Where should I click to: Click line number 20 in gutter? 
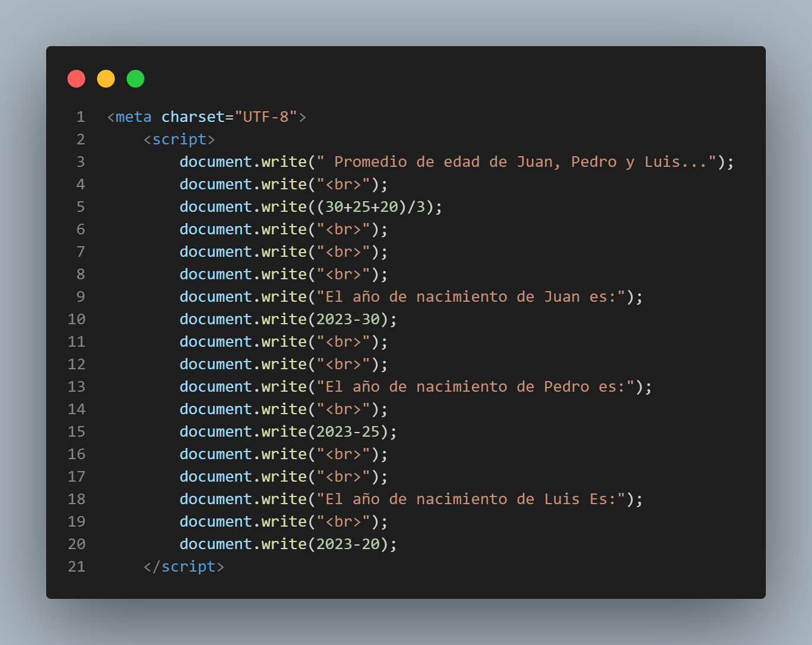click(x=76, y=544)
